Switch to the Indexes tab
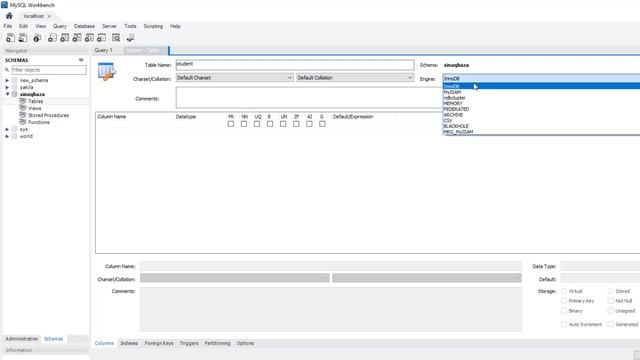The image size is (640, 360). (129, 343)
